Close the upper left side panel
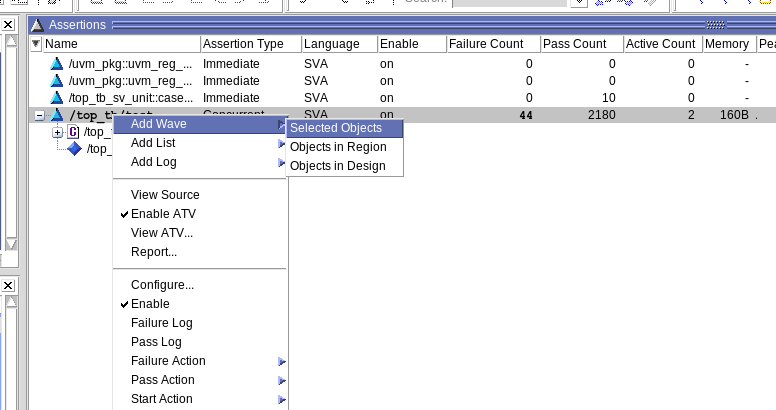Viewport: 776px width, 410px height. coord(8,25)
